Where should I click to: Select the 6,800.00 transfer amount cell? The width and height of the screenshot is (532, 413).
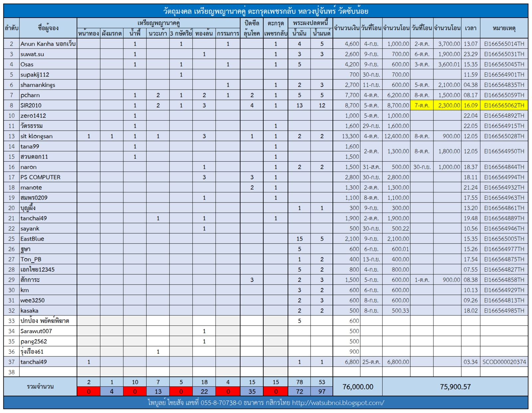pos(396,362)
